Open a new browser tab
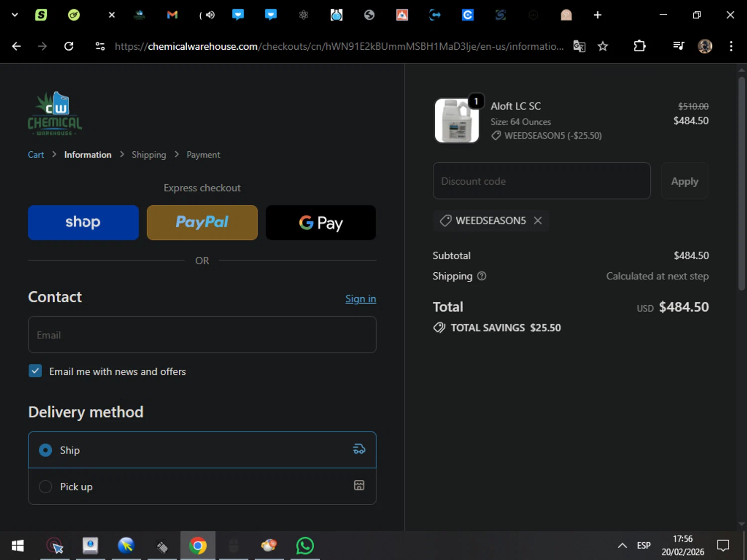Viewport: 747px width, 560px height. pos(598,15)
